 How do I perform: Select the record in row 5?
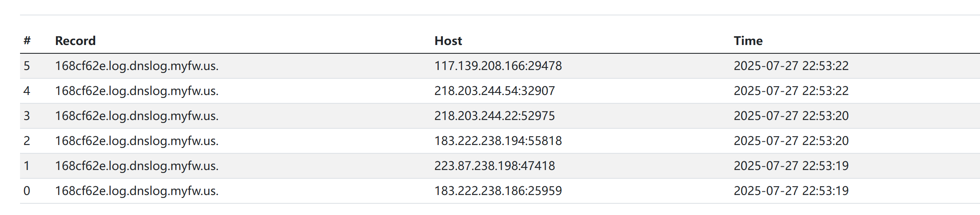(x=136, y=66)
